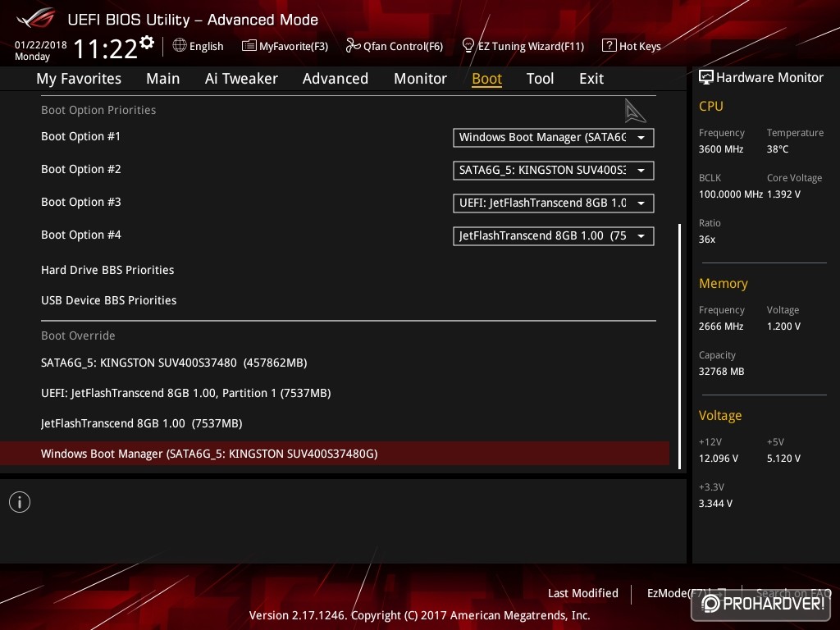Click the Memory voltage 1.200 V value

(x=783, y=326)
